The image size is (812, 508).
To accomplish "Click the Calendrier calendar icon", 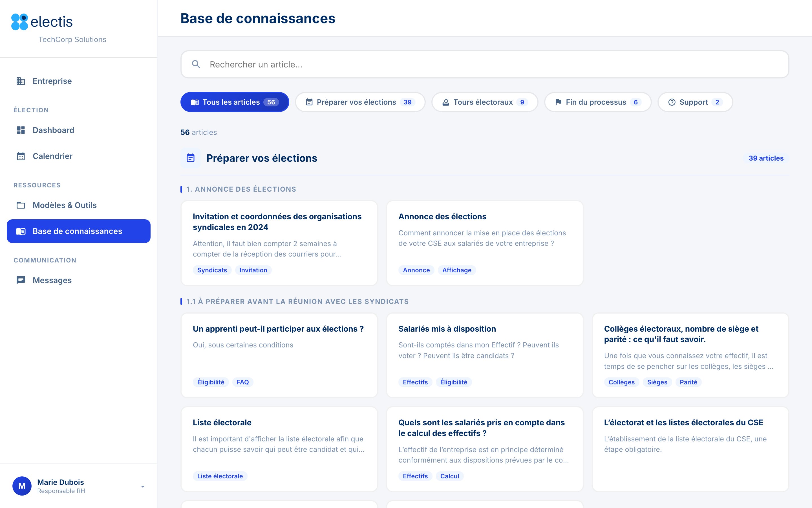I will click(21, 156).
